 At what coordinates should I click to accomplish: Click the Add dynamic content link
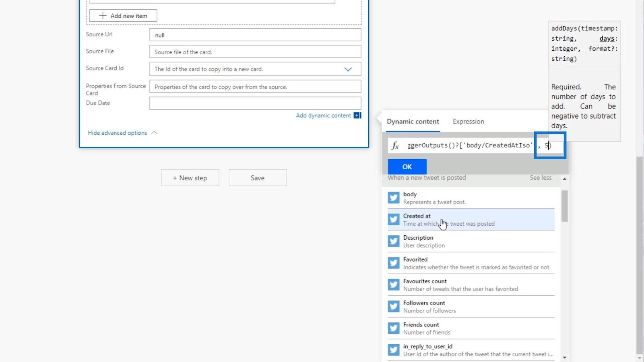point(324,115)
